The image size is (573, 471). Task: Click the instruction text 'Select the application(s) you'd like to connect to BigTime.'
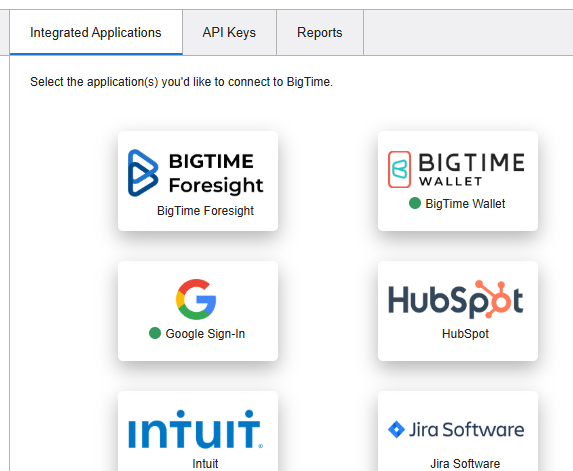[181, 82]
